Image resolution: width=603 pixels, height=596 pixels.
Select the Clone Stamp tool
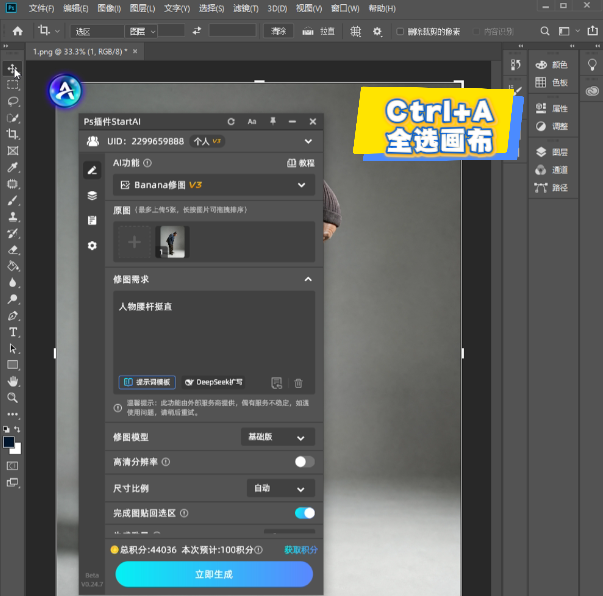pyautogui.click(x=13, y=216)
